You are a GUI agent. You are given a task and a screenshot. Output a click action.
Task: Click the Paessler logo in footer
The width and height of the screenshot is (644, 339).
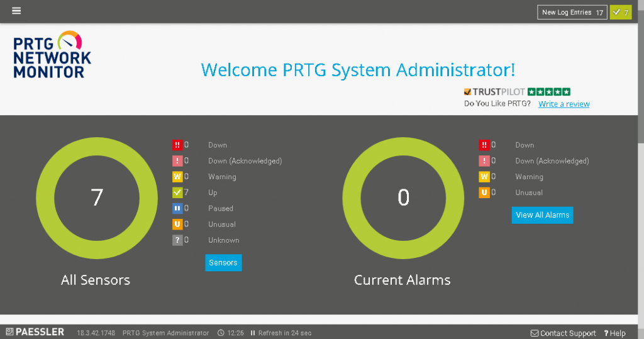click(x=35, y=332)
